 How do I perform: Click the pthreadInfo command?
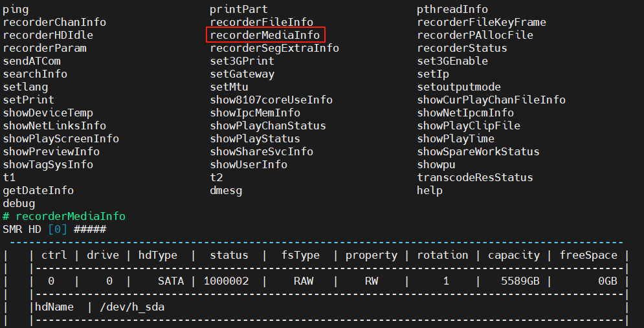pos(452,10)
